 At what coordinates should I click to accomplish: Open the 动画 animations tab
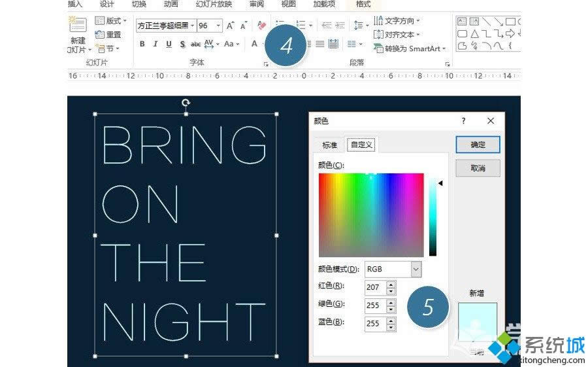point(171,4)
